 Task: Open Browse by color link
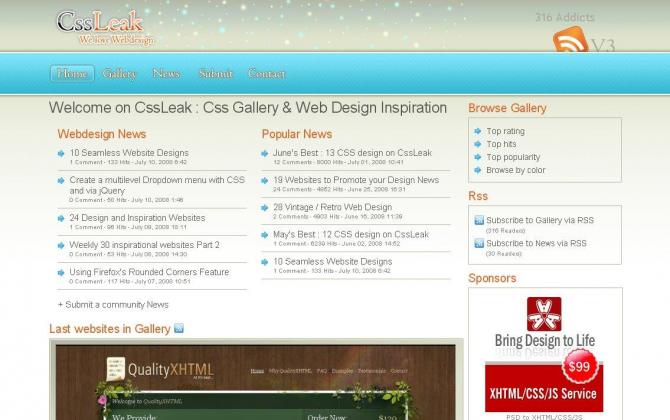(516, 170)
